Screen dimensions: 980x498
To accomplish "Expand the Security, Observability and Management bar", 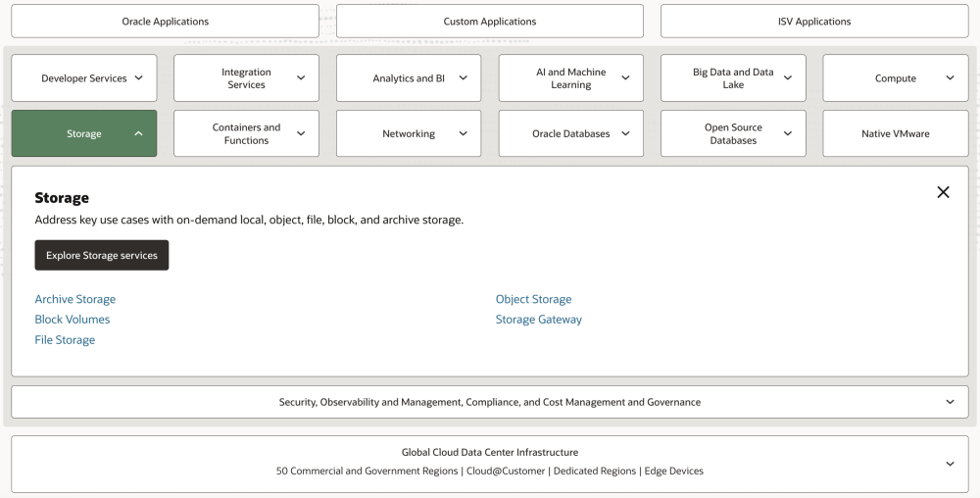I will [490, 402].
